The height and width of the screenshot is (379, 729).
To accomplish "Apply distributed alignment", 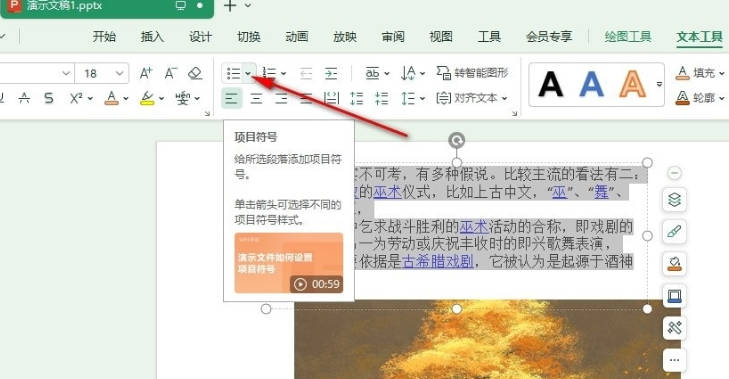I will point(331,98).
